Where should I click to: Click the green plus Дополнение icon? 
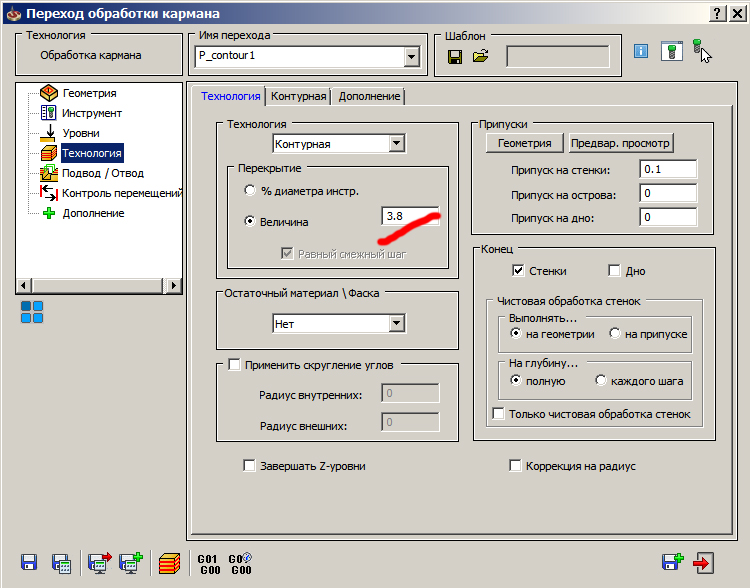pos(49,213)
